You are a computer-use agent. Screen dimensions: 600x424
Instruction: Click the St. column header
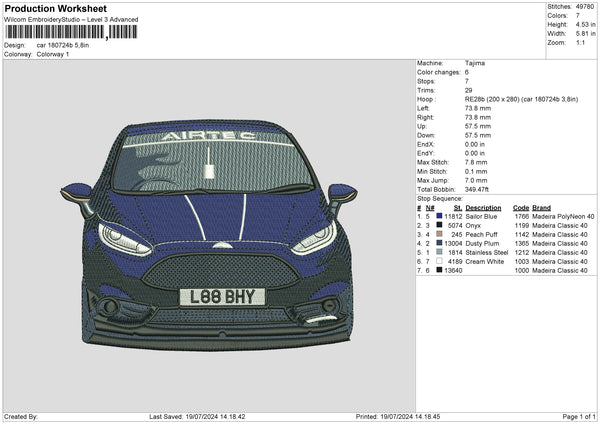click(456, 207)
